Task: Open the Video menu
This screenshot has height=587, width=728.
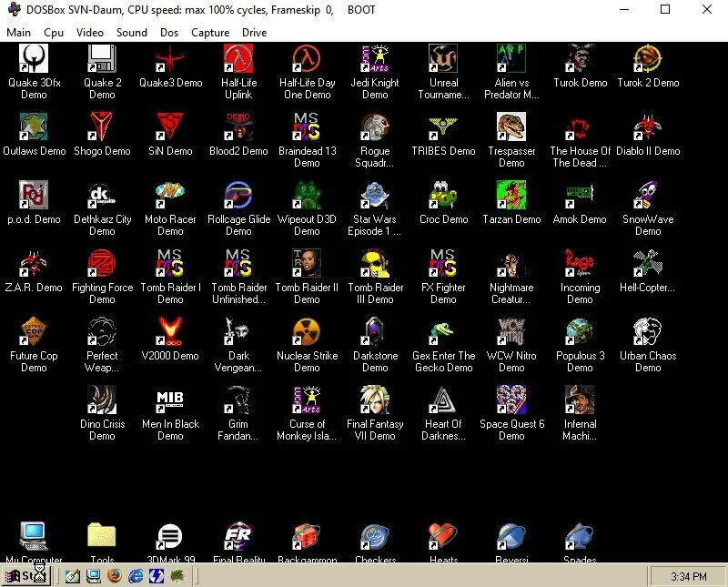Action: coord(89,33)
